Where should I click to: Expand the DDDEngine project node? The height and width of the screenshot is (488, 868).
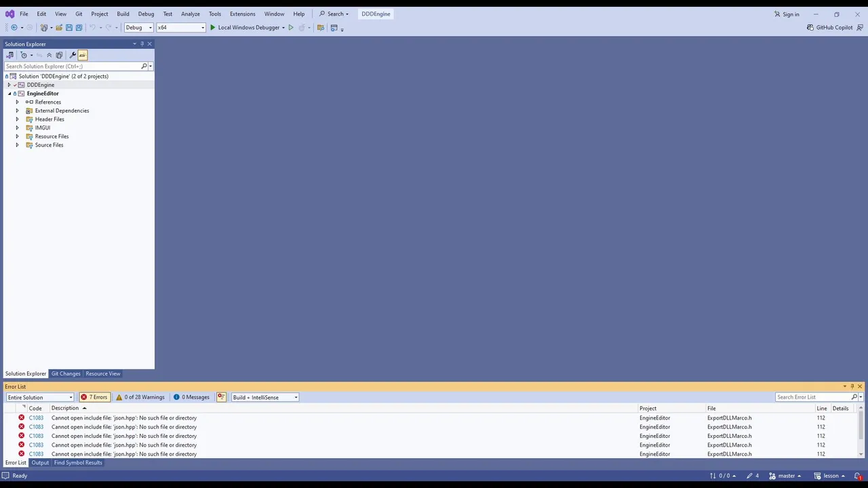click(9, 85)
